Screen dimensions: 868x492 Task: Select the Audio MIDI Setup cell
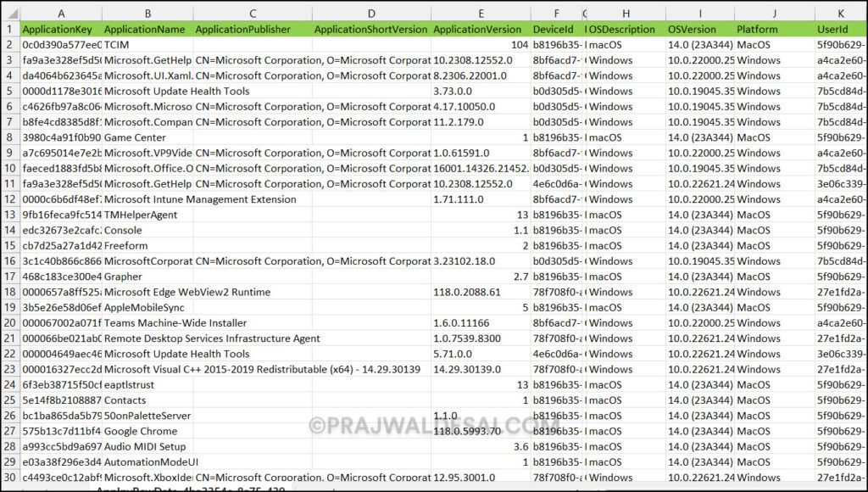pos(147,446)
